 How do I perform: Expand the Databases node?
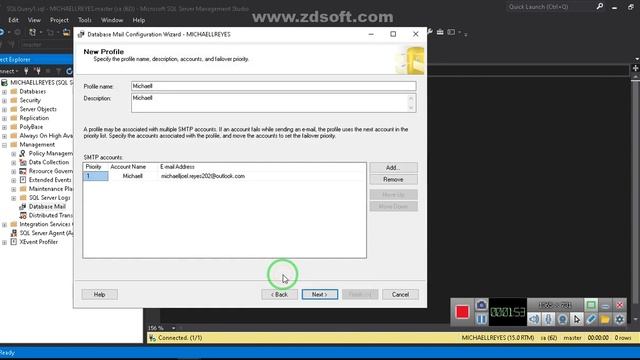pyautogui.click(x=4, y=92)
